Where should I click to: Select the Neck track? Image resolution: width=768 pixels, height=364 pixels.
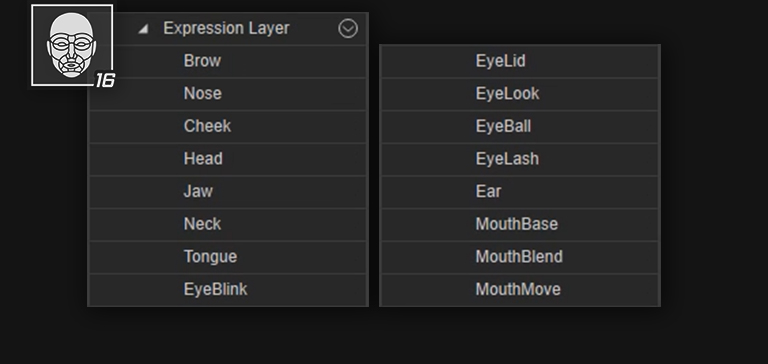[x=228, y=224]
